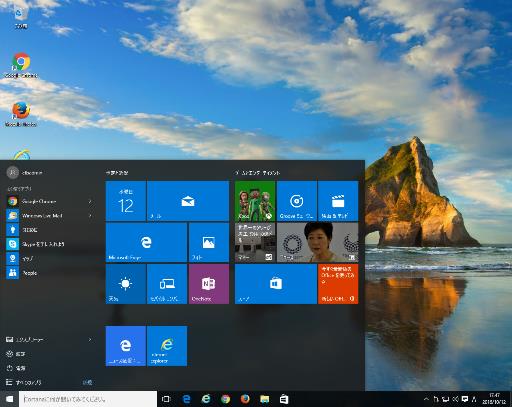Open the Calendar tile showing 12
The image size is (512, 407).
(x=126, y=201)
